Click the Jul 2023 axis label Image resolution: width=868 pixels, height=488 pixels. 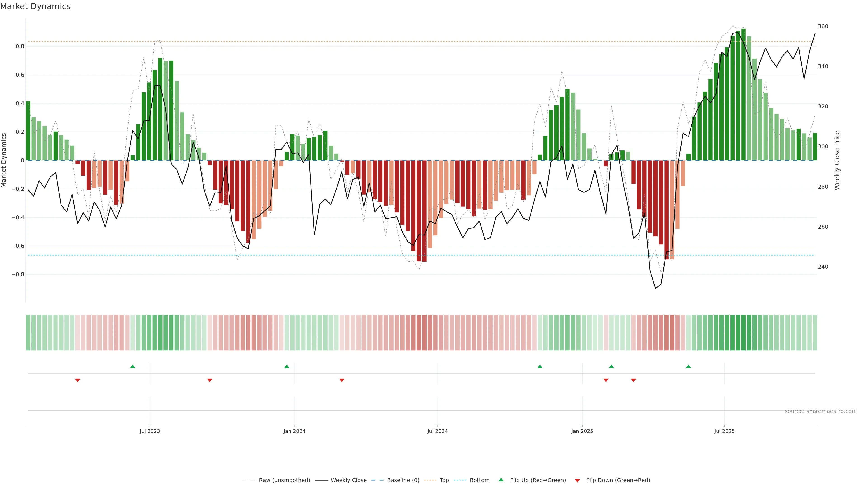tap(150, 431)
